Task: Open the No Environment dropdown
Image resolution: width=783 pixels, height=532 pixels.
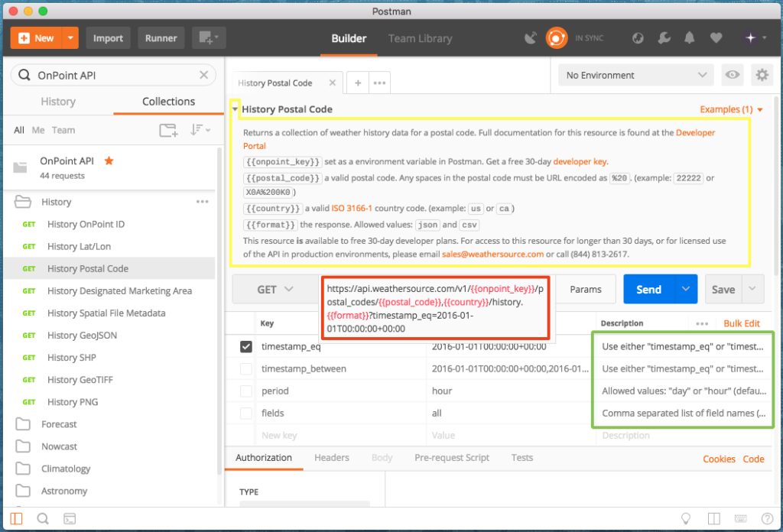Action: coord(636,75)
